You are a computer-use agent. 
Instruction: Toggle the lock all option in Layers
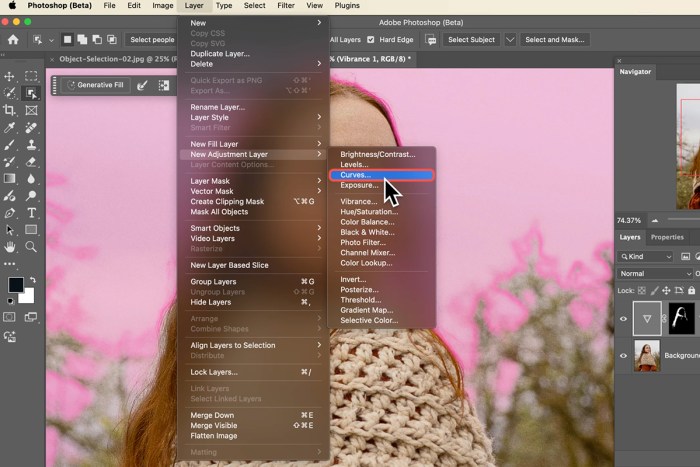tap(692, 291)
